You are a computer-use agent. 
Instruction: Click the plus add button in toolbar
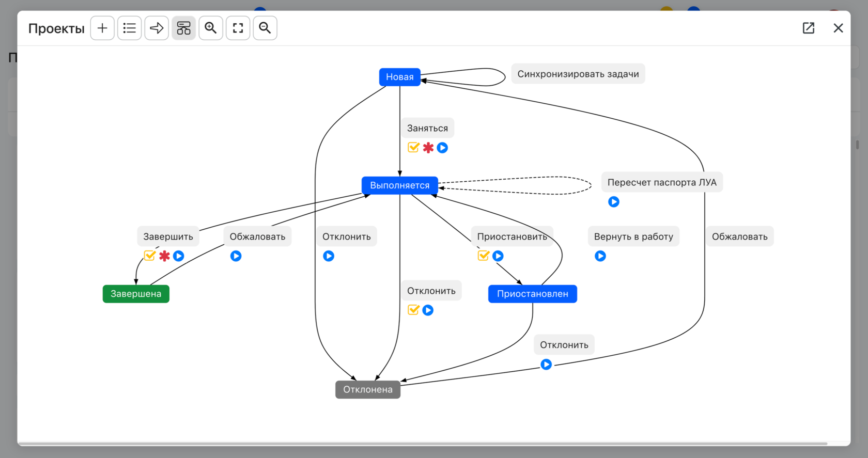[102, 28]
